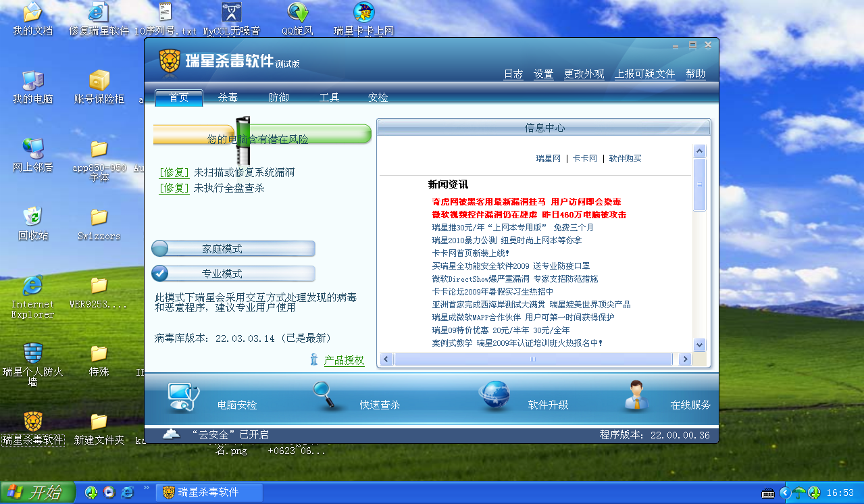Click 上报可疑文件 report suspicious file
The image size is (864, 504).
tap(645, 74)
